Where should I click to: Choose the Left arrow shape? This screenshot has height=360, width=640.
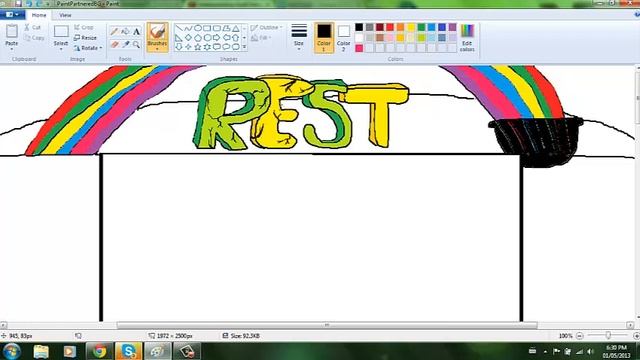pos(226,38)
